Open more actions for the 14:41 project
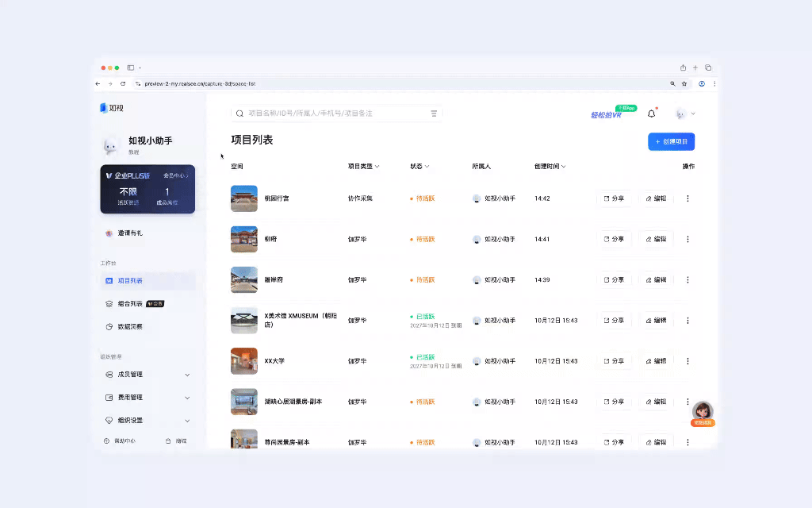 coord(688,239)
